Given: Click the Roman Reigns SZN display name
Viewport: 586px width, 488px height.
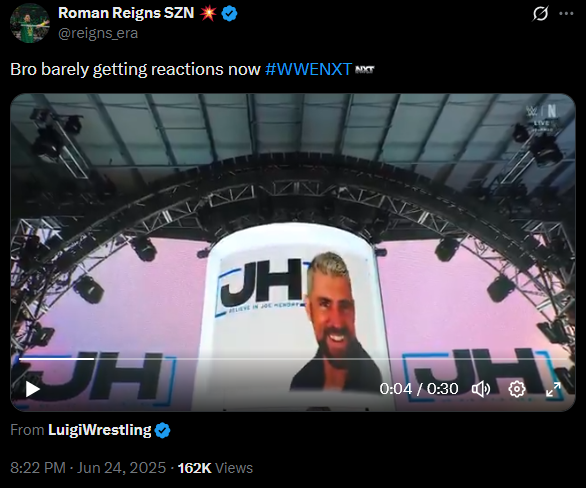Looking at the screenshot, I should 126,13.
